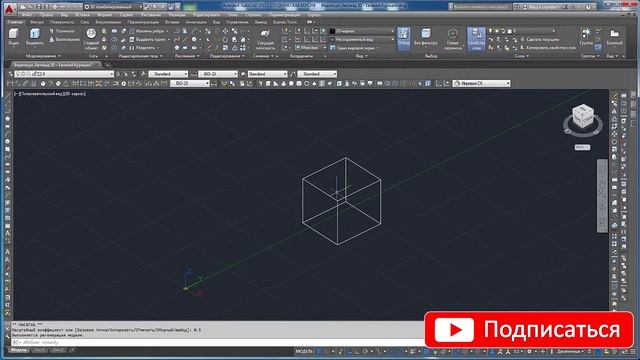Open the Пользовательский вид viewport label control
Viewport: 640px width, 360px height.
point(42,93)
